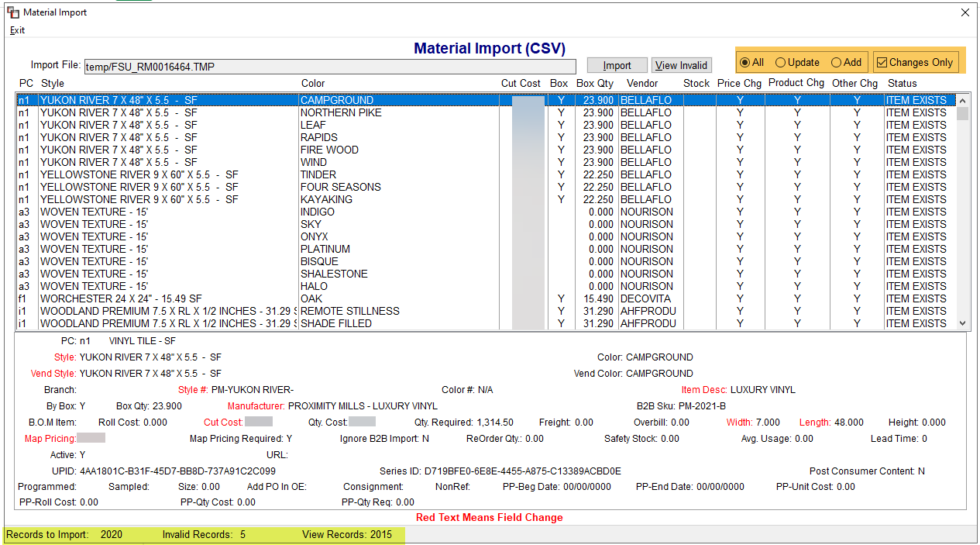Select the PLATINUM color row

tap(486, 249)
